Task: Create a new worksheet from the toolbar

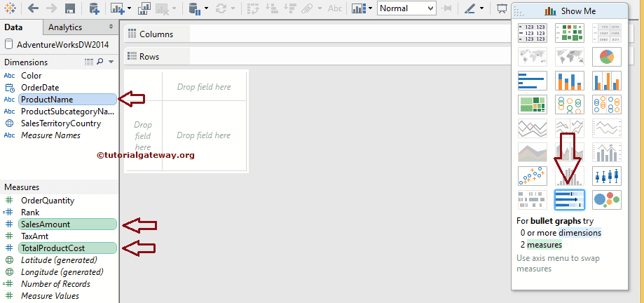Action: [x=117, y=8]
